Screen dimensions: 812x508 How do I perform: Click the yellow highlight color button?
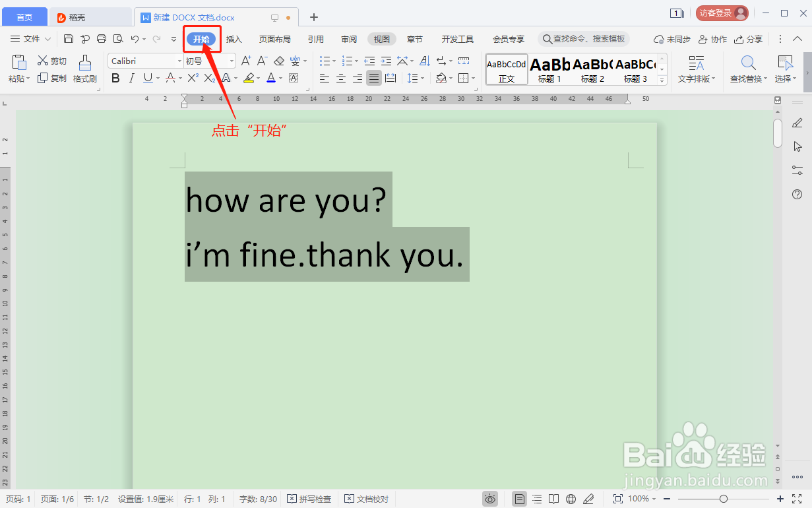coord(248,79)
